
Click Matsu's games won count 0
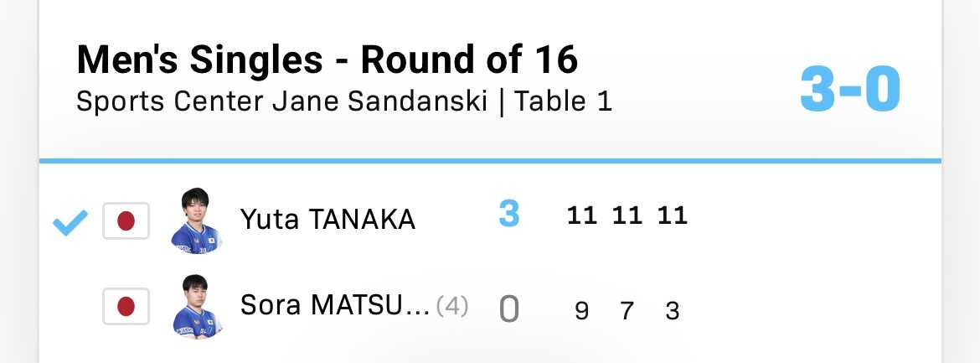click(508, 309)
